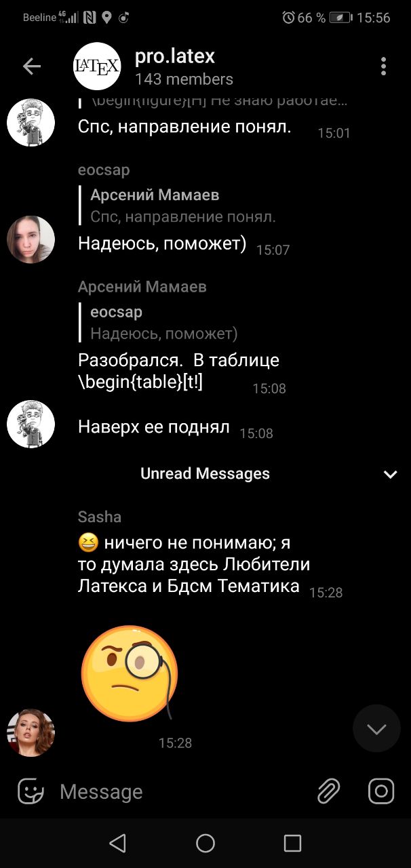Jump to latest messages with round arrow button
411x868 pixels.
[x=376, y=728]
